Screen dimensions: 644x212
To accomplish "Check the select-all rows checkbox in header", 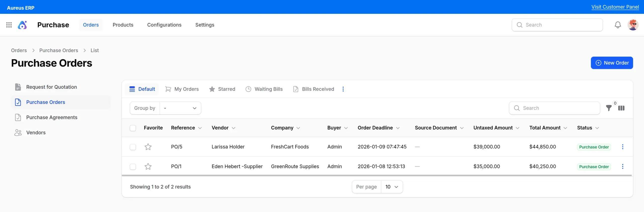I will pos(133,128).
